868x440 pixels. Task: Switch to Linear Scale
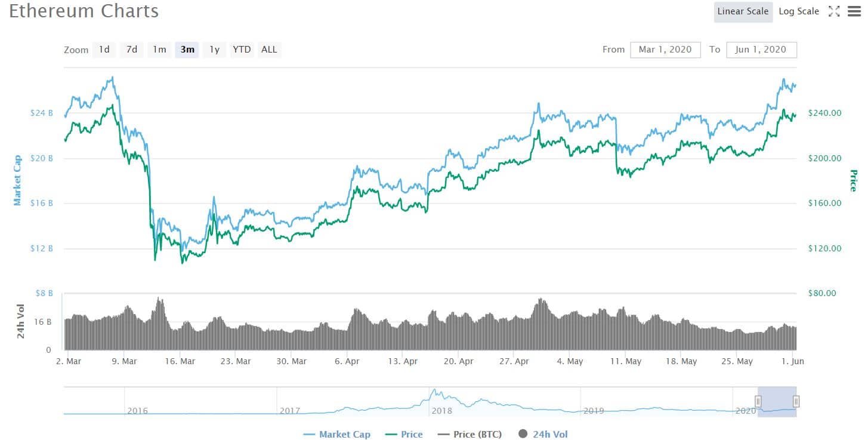point(743,11)
